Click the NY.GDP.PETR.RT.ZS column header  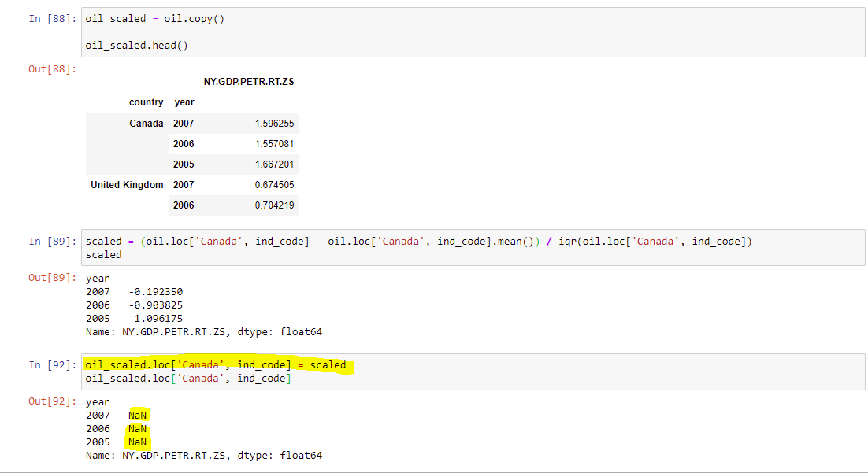coord(249,82)
